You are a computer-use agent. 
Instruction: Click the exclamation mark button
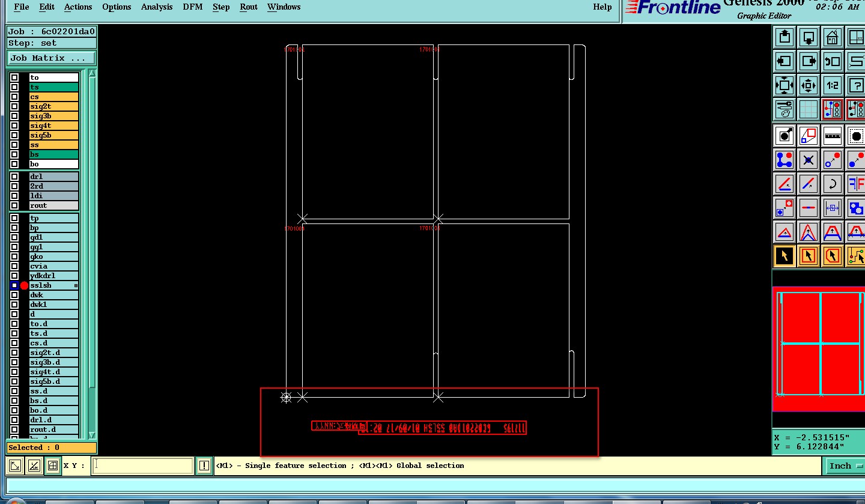click(204, 465)
